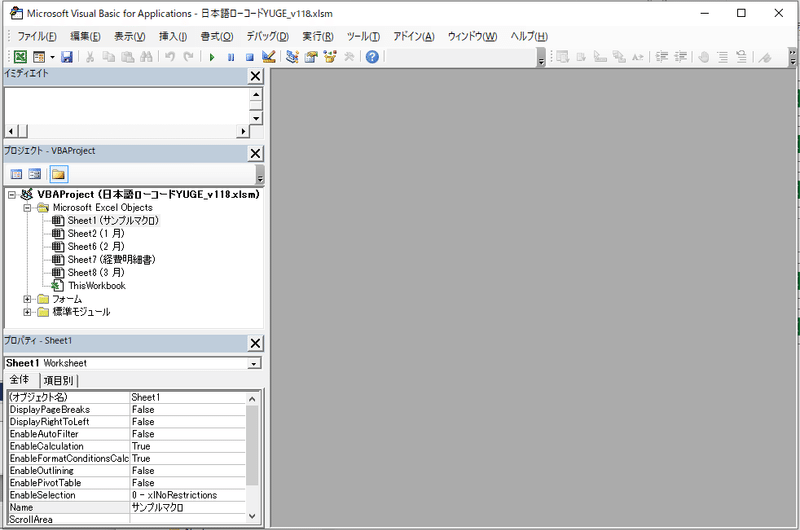Viewport: 800px width, 530px height.
Task: Click the Copy toolbar icon
Action: click(109, 57)
